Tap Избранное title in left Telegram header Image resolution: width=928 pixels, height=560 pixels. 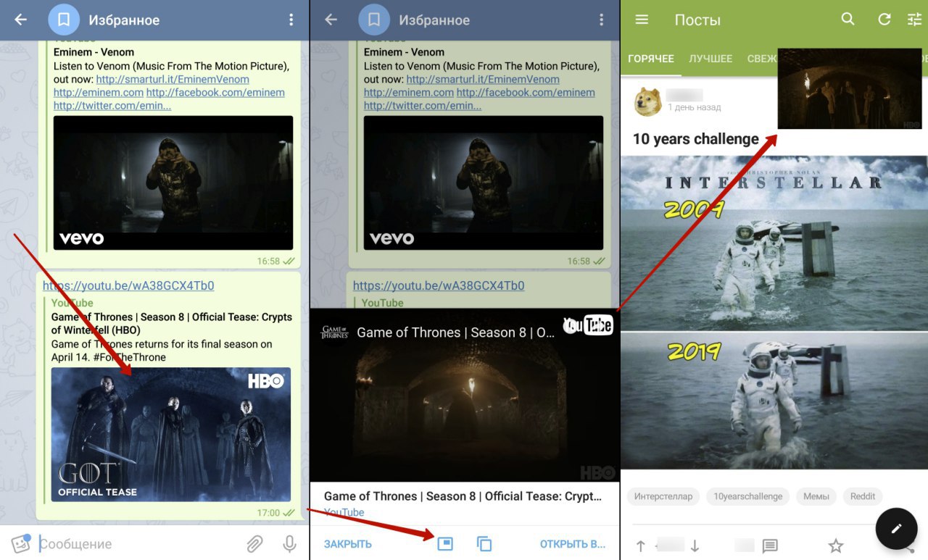tap(124, 20)
